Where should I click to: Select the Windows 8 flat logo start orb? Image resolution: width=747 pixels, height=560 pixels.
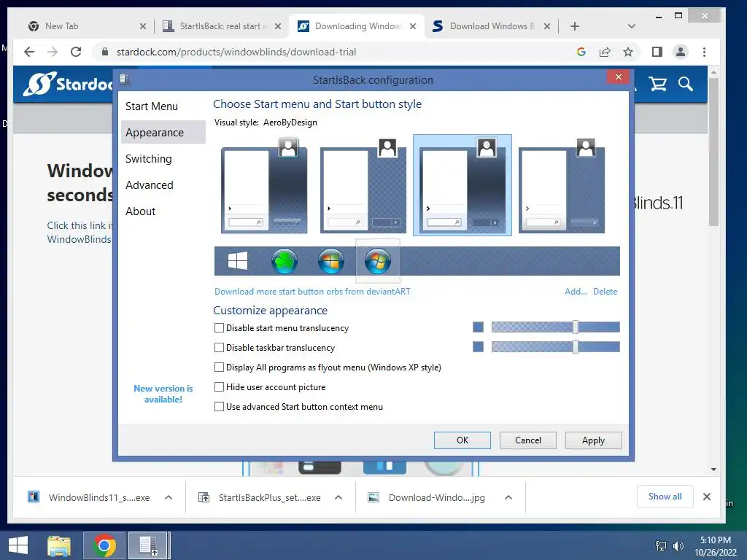pyautogui.click(x=238, y=261)
